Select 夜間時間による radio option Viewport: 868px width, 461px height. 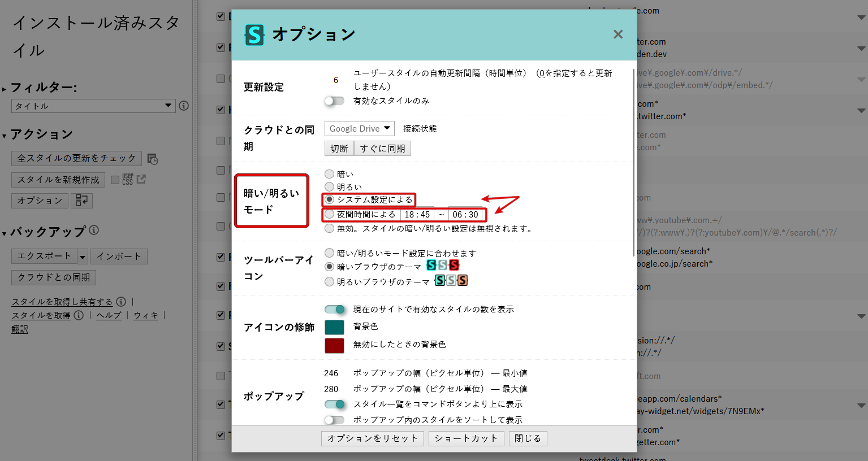click(x=329, y=214)
